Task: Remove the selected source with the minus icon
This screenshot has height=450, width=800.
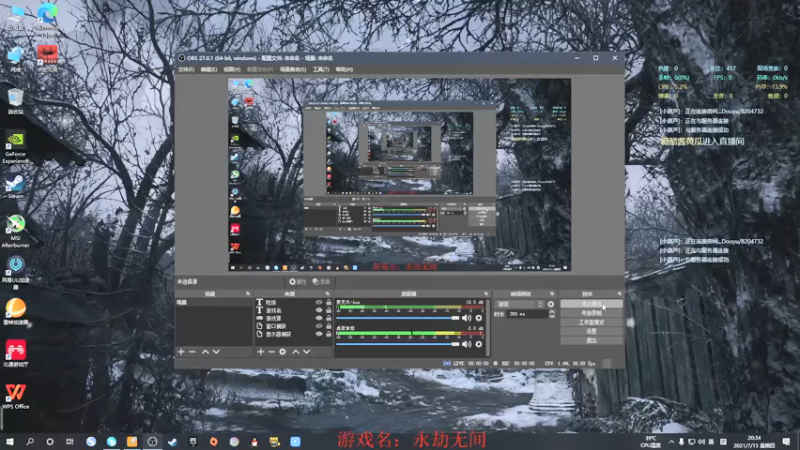Action: click(271, 352)
